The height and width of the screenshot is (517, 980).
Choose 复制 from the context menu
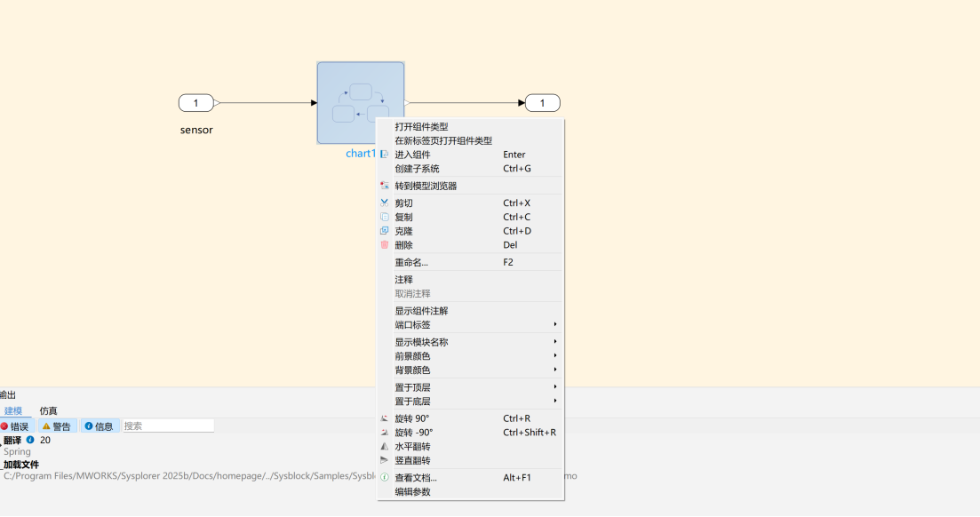(x=470, y=217)
